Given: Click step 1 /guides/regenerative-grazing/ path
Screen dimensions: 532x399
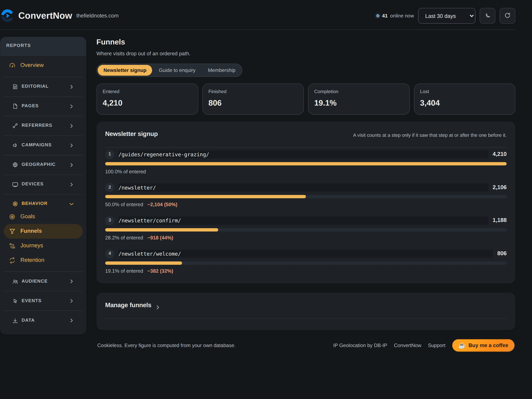Looking at the screenshot, I should (164, 154).
